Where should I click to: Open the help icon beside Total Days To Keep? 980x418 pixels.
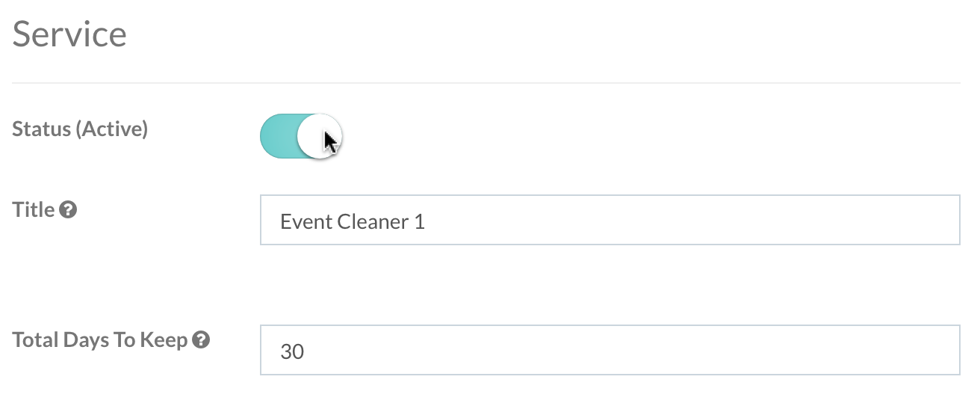coord(200,340)
